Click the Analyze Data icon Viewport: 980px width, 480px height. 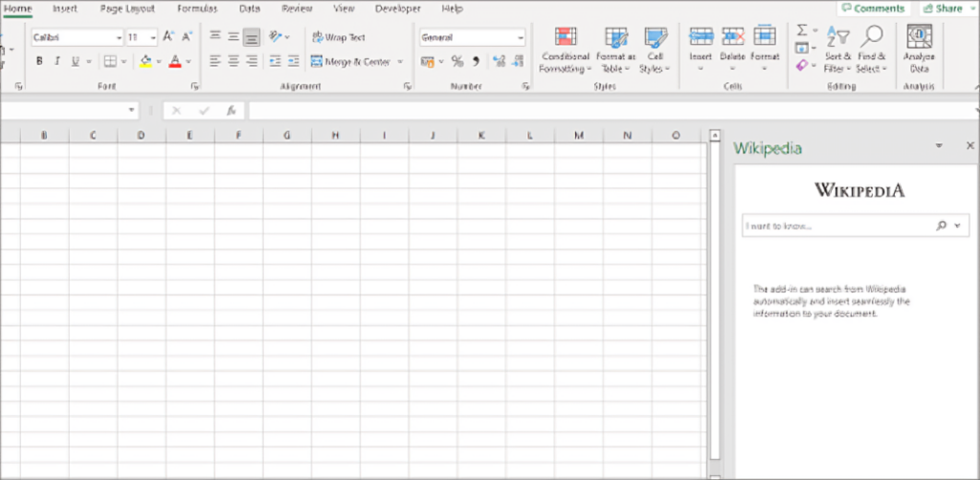point(919,37)
